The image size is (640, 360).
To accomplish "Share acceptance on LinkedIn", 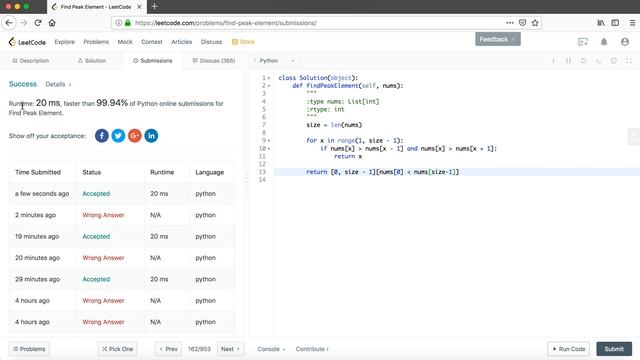I will tap(151, 136).
